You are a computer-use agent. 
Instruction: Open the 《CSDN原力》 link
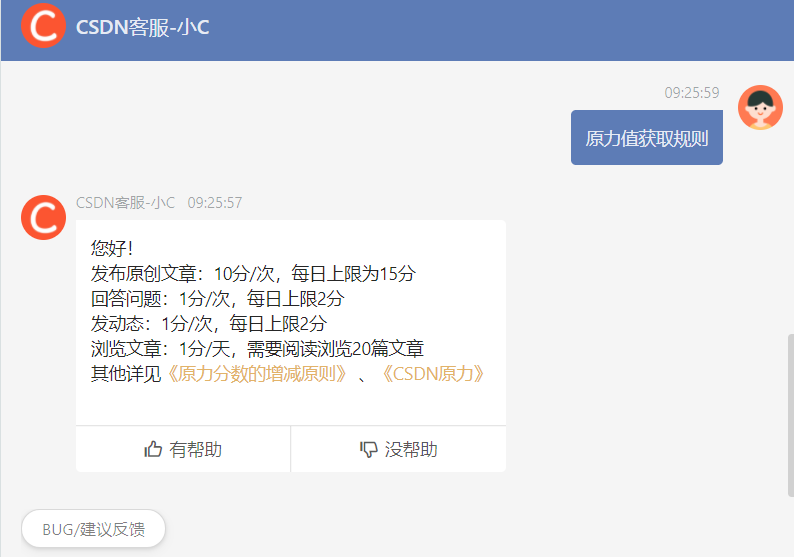click(x=432, y=374)
